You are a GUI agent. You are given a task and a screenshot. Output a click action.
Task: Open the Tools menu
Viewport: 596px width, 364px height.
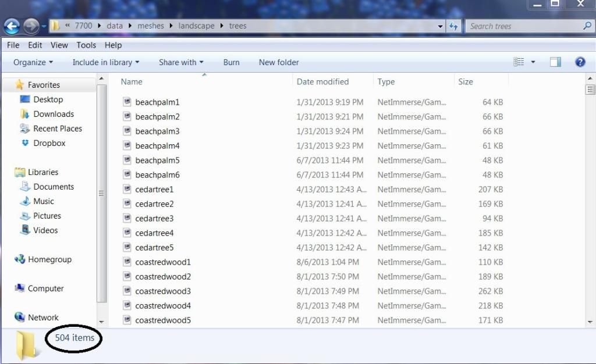[86, 45]
